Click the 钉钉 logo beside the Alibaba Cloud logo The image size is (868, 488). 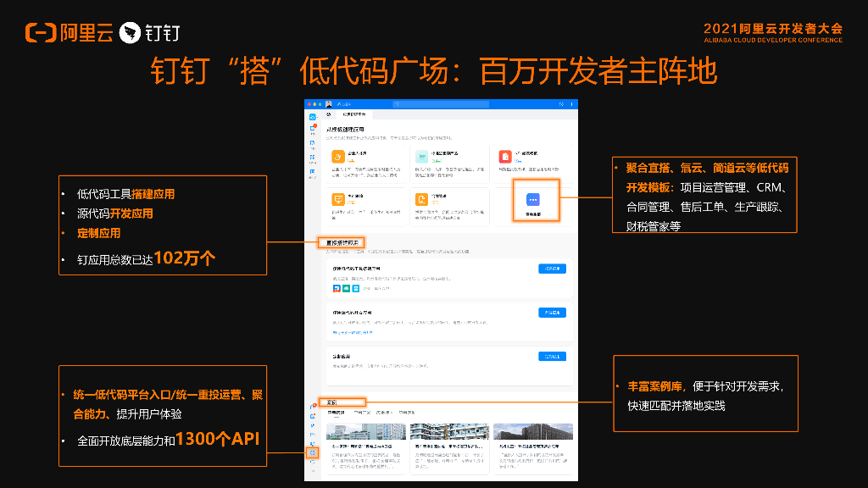click(149, 33)
